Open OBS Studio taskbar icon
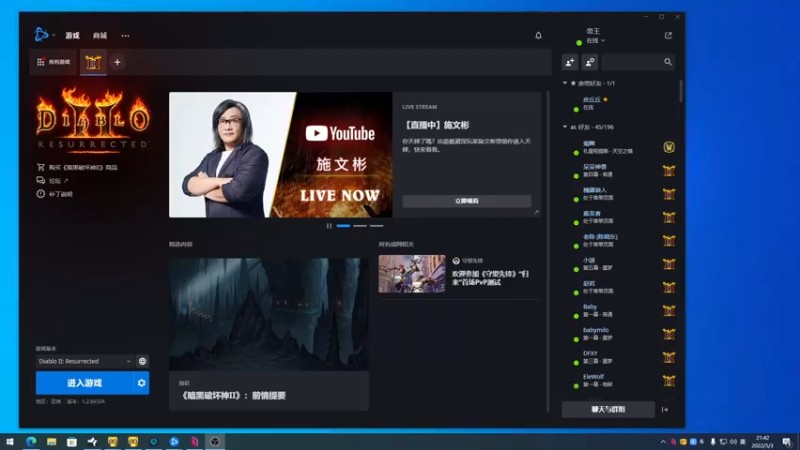The width and height of the screenshot is (800, 450). [x=215, y=442]
